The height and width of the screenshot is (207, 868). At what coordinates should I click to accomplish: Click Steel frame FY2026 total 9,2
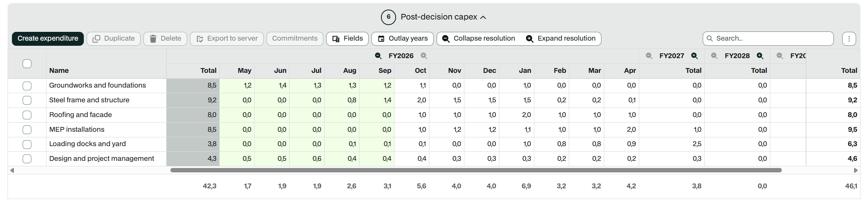pos(212,100)
